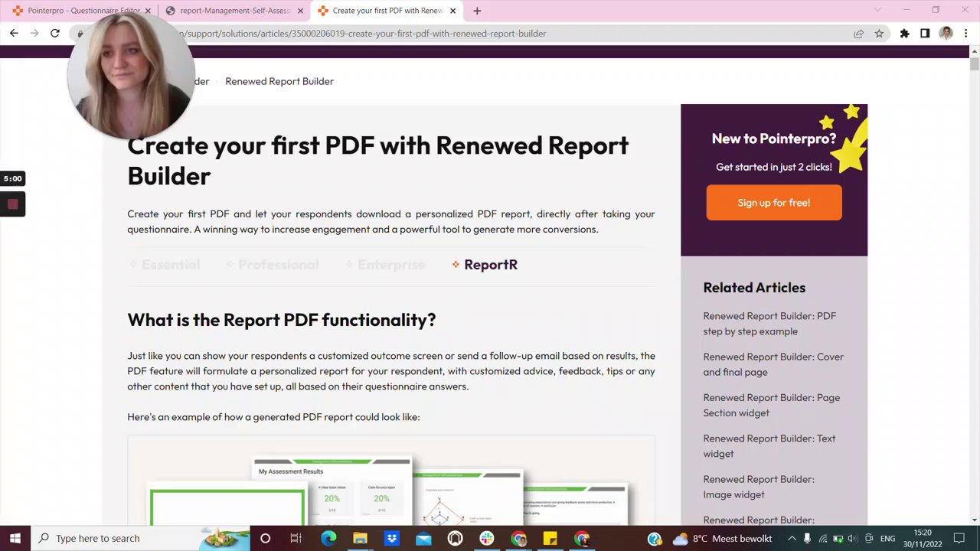Open a new tab with the plus button
Screen dimensions: 980x551
click(x=477, y=11)
